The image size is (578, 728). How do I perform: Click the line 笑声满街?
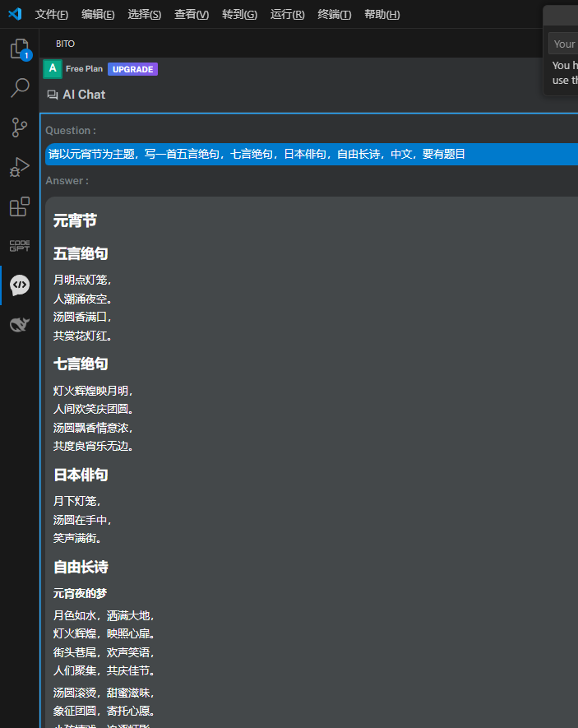[77, 539]
